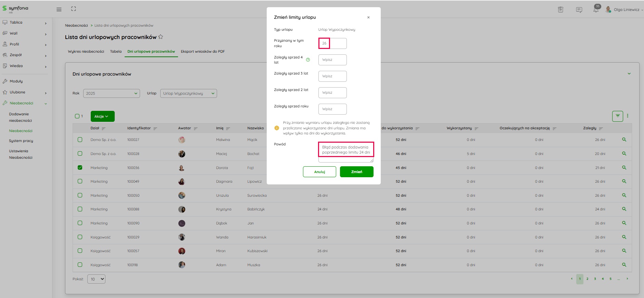The image size is (644, 298).
Task: Click the clipboard tasks icon in header
Action: click(560, 10)
